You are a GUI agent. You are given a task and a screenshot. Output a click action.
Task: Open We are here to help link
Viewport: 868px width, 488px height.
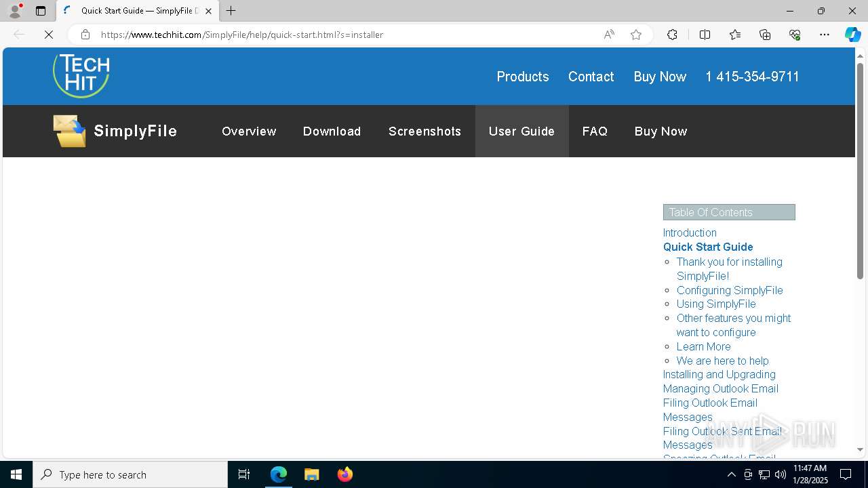point(723,361)
